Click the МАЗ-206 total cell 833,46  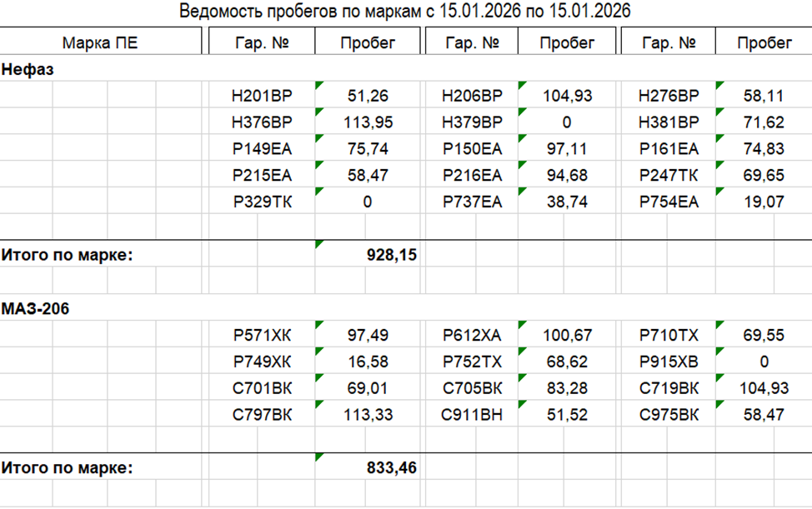[392, 469]
